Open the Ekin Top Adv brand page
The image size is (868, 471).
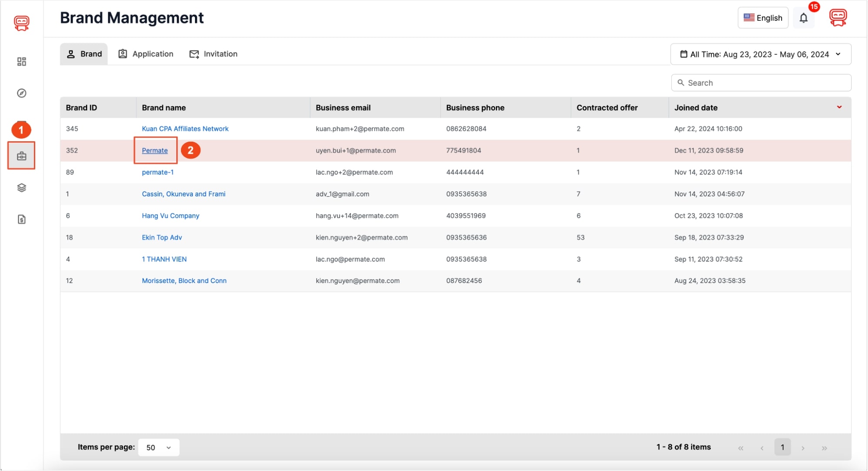(x=162, y=237)
